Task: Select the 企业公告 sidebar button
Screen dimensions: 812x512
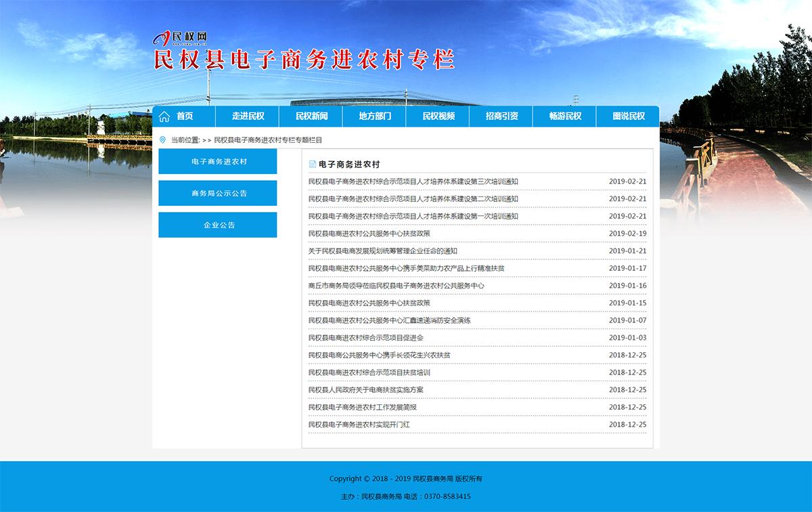Action: (217, 225)
